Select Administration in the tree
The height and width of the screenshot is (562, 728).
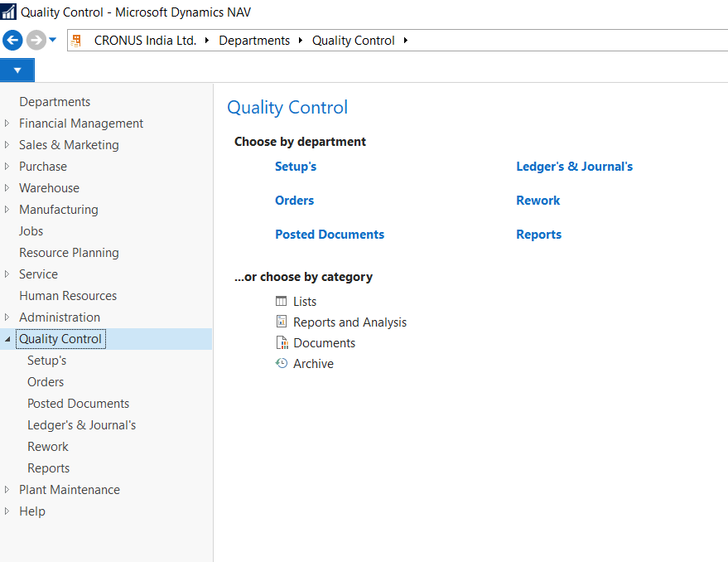[60, 317]
